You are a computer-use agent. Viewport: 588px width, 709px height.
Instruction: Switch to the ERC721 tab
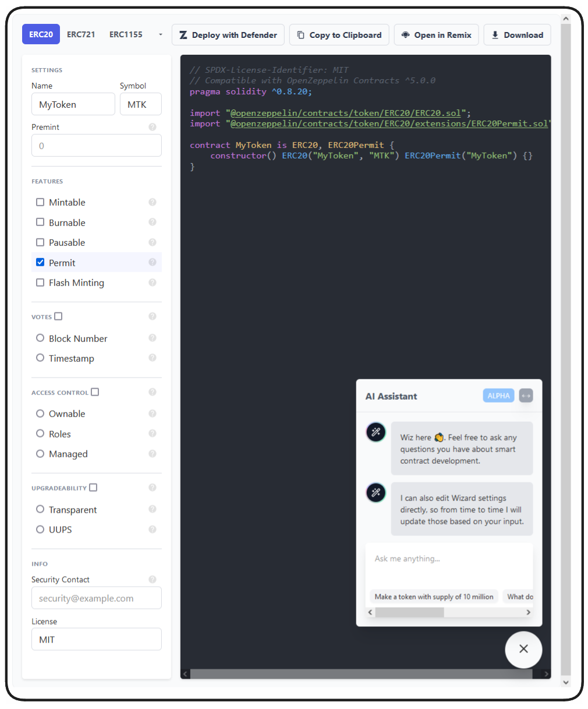click(x=81, y=34)
